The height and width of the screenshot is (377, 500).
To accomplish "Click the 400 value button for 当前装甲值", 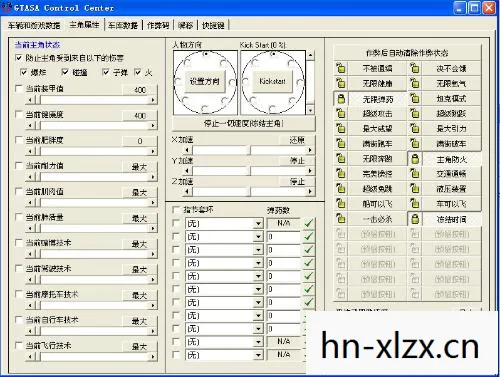I will pos(139,90).
